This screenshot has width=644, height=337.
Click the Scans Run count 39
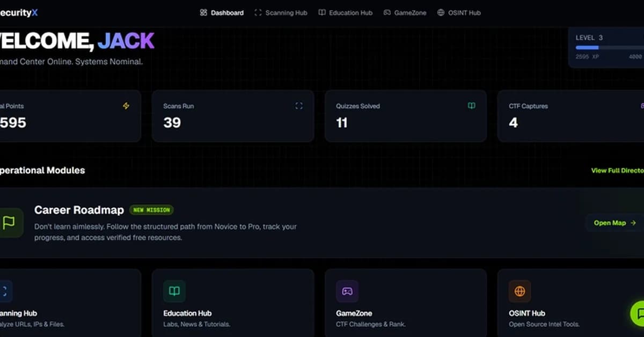pos(172,123)
